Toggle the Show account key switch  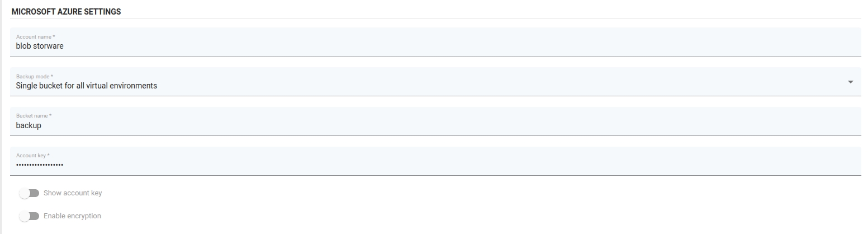[x=29, y=193]
